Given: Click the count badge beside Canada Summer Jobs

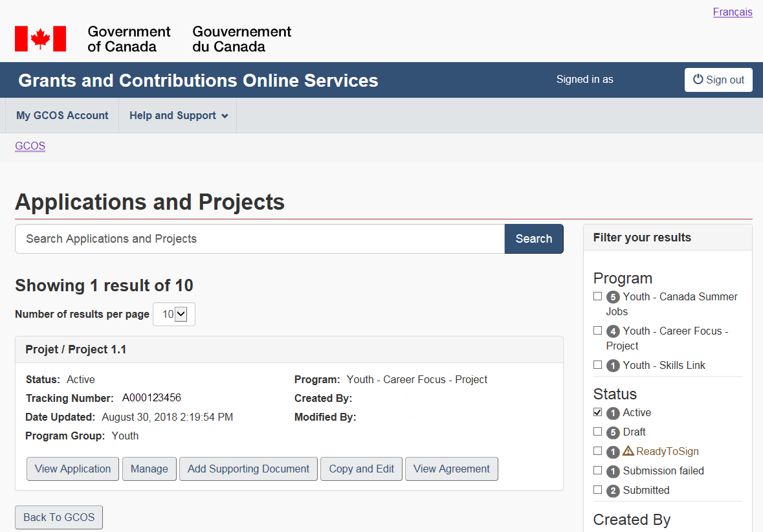Looking at the screenshot, I should coord(613,297).
